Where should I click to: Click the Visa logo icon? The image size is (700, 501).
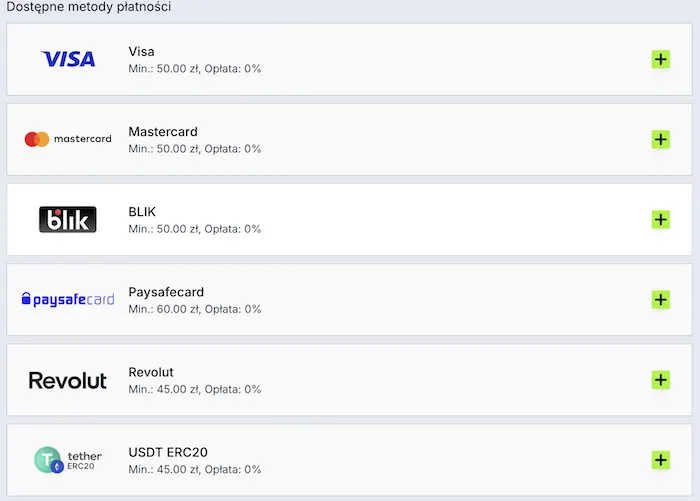(68, 59)
